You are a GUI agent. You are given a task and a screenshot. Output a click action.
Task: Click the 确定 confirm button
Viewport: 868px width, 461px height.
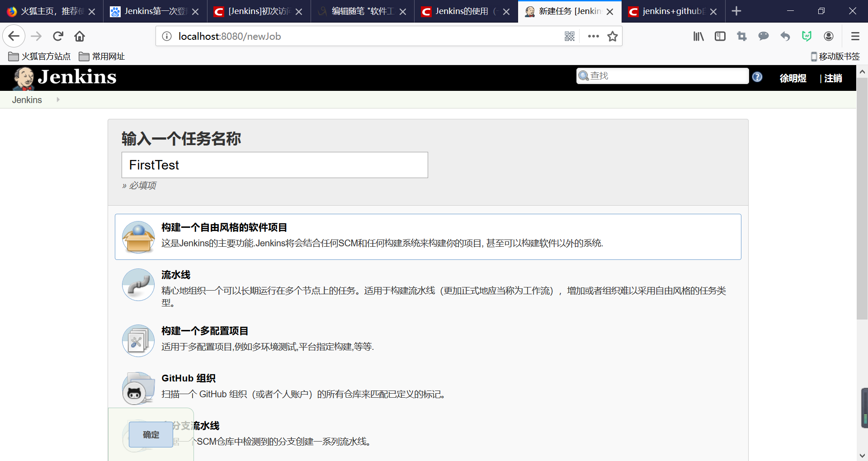point(151,434)
